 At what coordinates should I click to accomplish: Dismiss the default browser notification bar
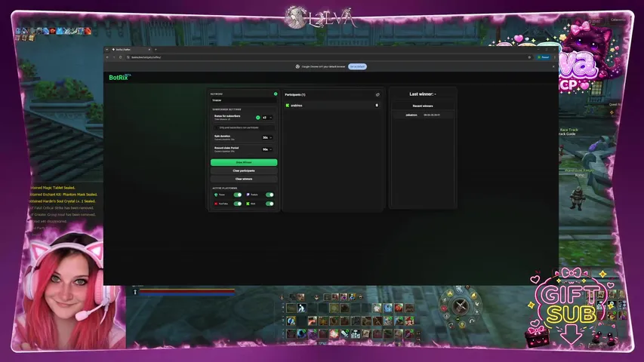[x=553, y=66]
